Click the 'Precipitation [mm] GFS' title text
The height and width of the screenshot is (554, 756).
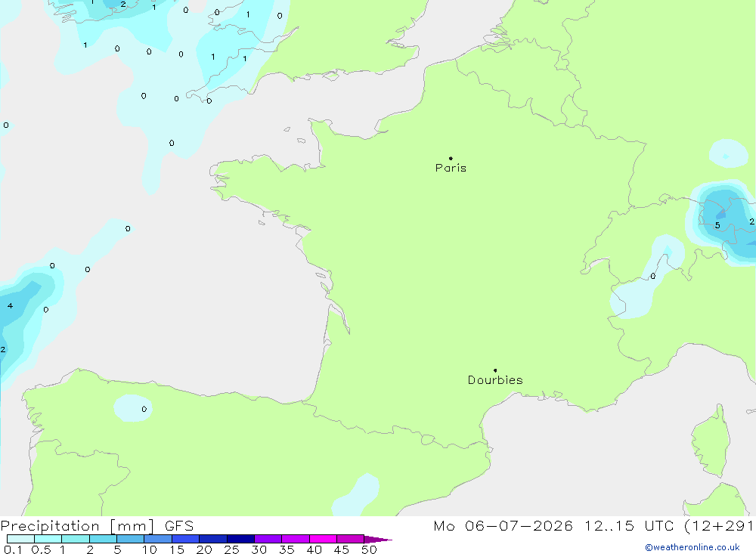(97, 526)
